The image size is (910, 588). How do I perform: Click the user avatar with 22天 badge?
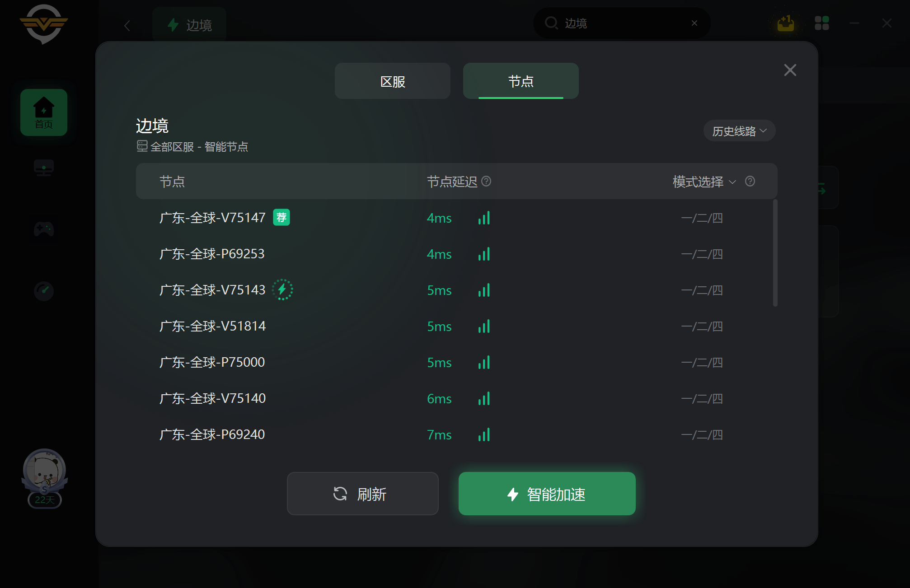pyautogui.click(x=44, y=478)
